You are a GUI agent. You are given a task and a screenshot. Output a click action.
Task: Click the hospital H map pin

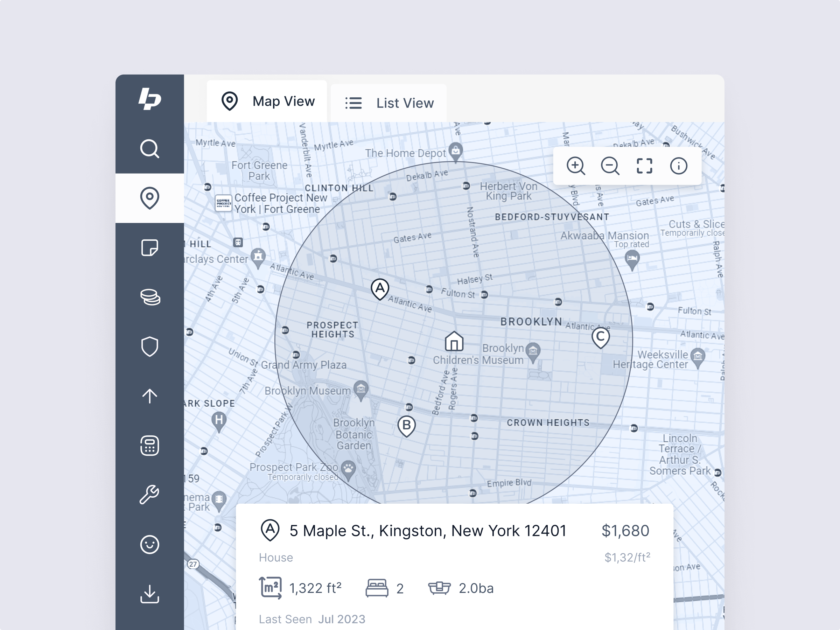[x=219, y=422]
